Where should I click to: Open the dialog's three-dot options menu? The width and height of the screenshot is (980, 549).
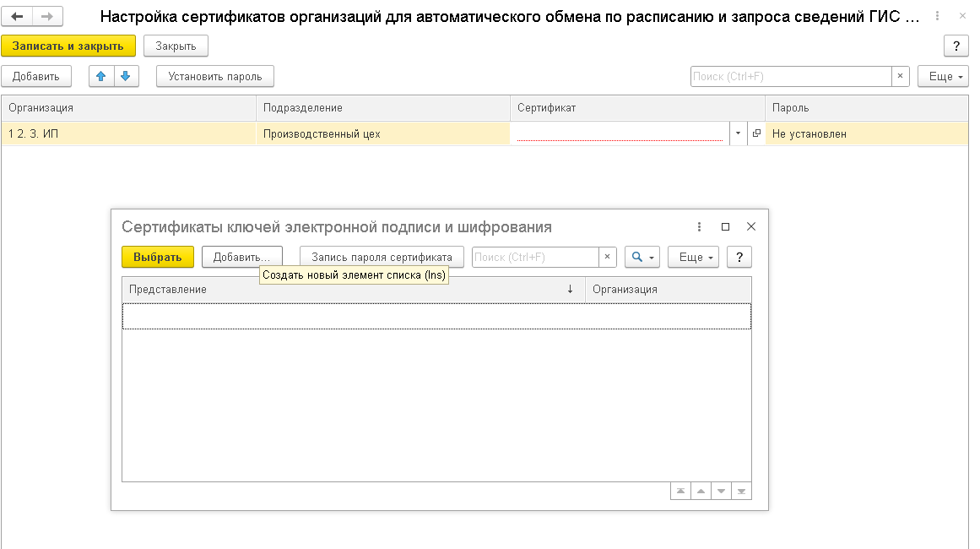tap(699, 227)
